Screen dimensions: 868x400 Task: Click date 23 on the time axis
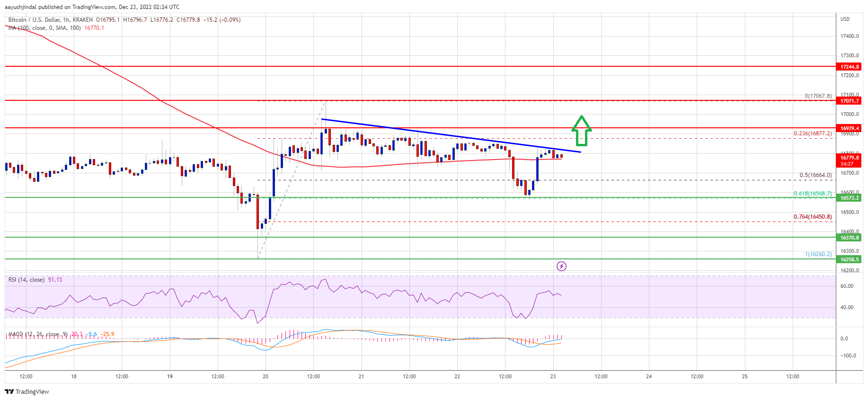[x=553, y=376]
